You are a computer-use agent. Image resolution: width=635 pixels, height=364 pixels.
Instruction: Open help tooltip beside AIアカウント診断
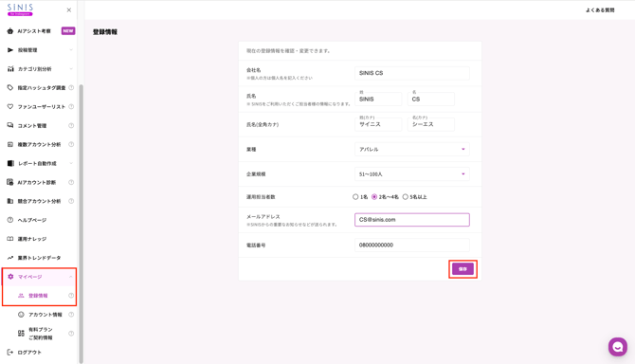[71, 182]
